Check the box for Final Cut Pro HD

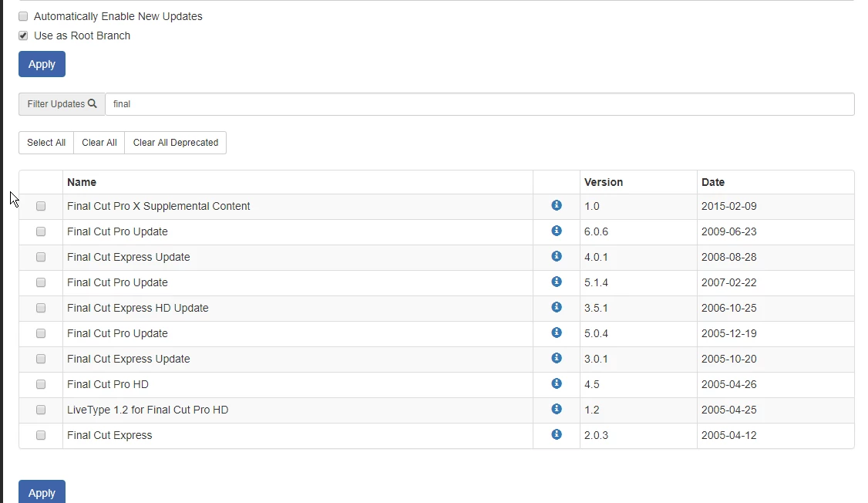pos(41,384)
